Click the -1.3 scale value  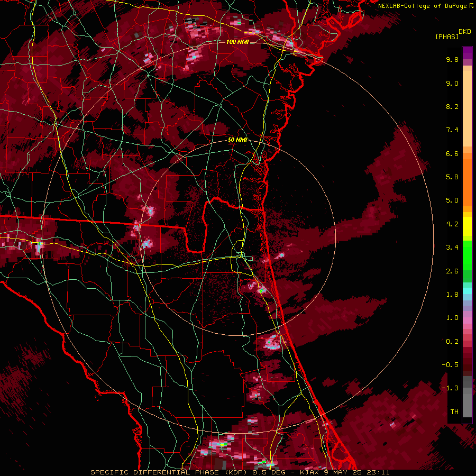[450, 388]
